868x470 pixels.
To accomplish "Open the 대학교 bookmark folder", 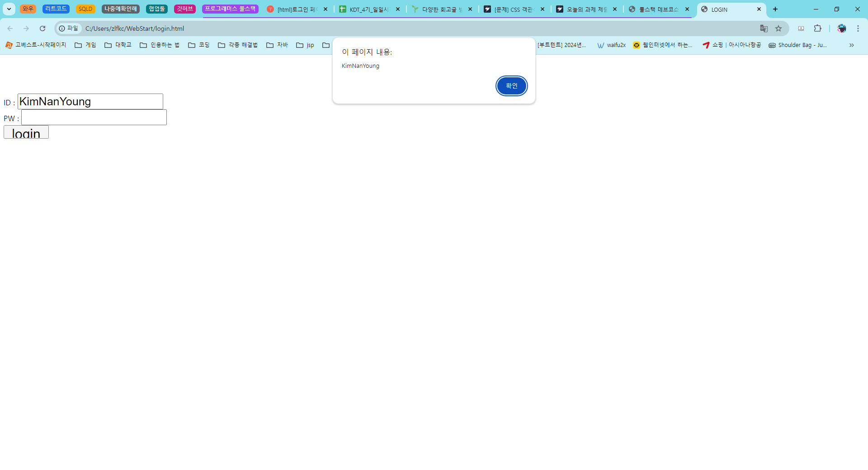I will click(x=118, y=45).
